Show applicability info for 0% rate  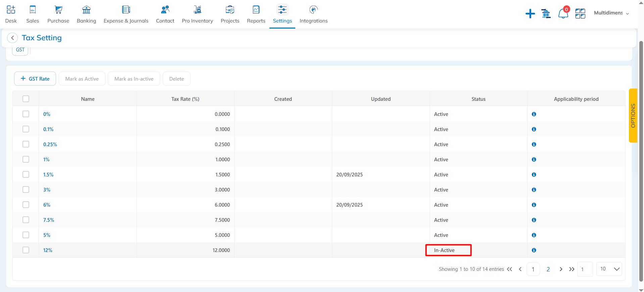click(x=534, y=114)
